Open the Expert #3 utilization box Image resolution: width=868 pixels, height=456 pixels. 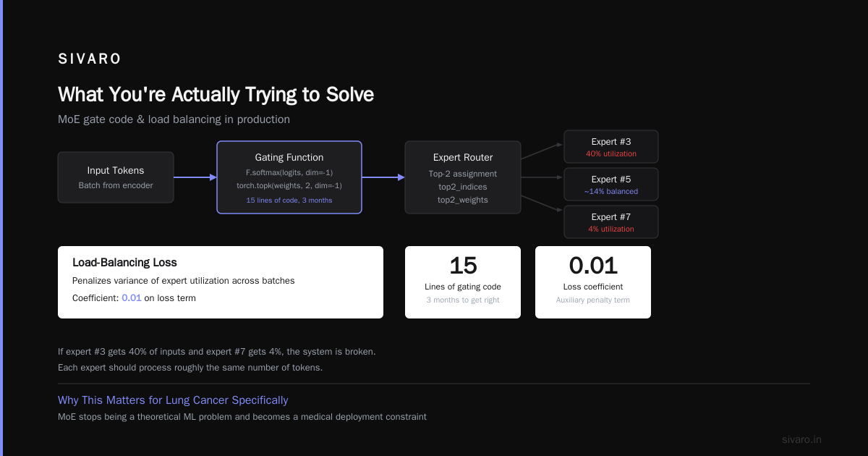tap(611, 147)
